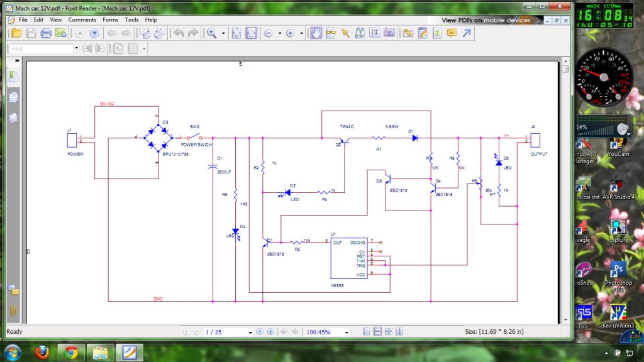Switch to Continuous page layout in status bar
The image size is (644, 362).
coord(377,331)
